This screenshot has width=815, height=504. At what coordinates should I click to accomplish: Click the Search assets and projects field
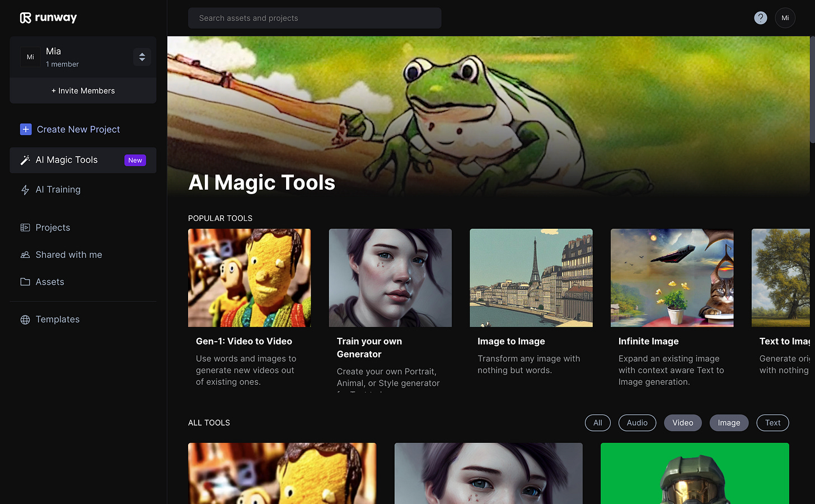pos(315,18)
